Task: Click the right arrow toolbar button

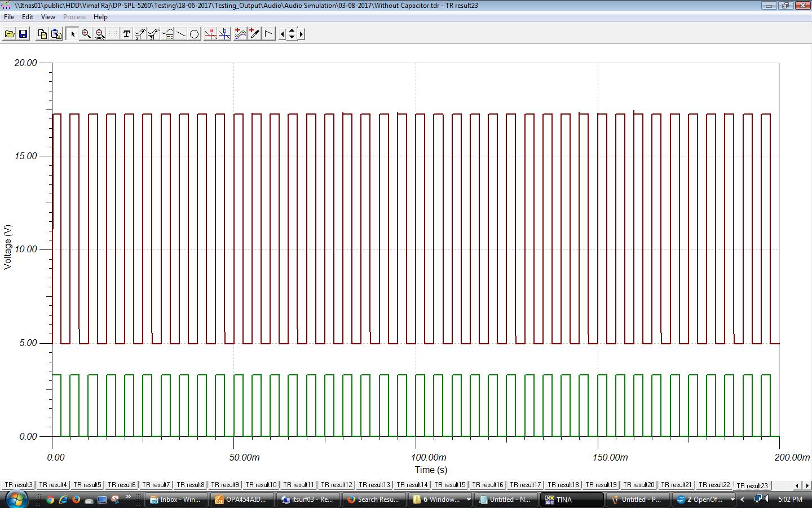Action: pyautogui.click(x=301, y=34)
